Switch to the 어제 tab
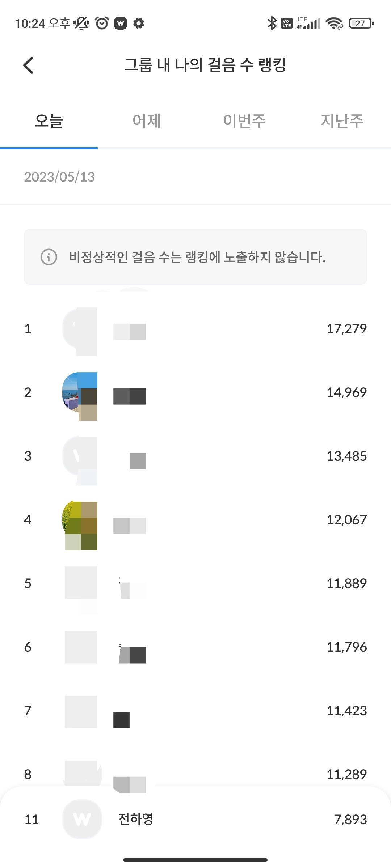This screenshot has height=868, width=391. (x=147, y=121)
